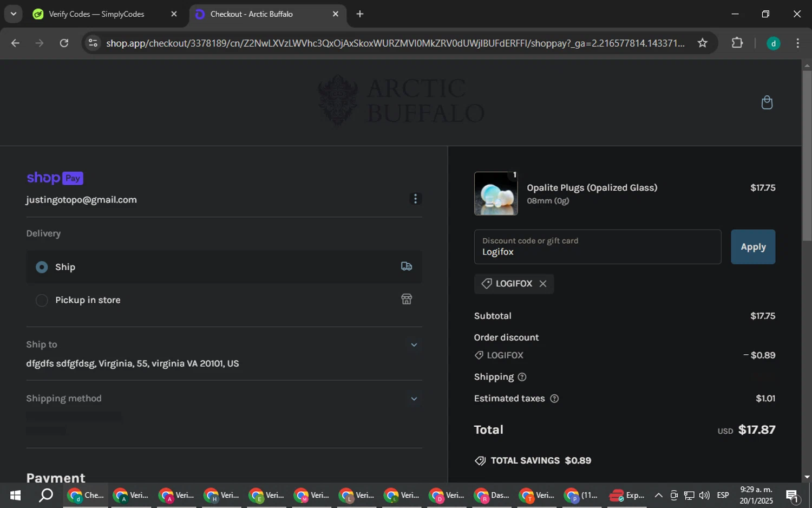This screenshot has width=812, height=508.
Task: Open the shopping bag cart icon
Action: point(767,102)
